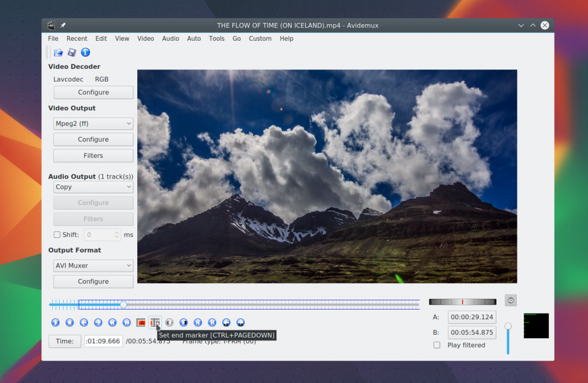Screen dimensions: 588x383
Task: Open the Tools menu
Action: tap(216, 38)
